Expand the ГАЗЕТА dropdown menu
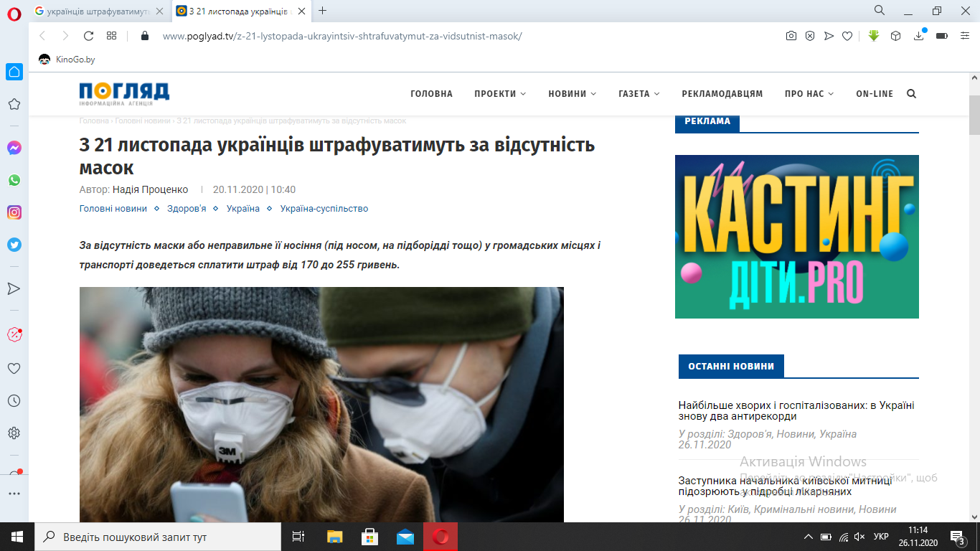This screenshot has width=980, height=551. tap(639, 94)
